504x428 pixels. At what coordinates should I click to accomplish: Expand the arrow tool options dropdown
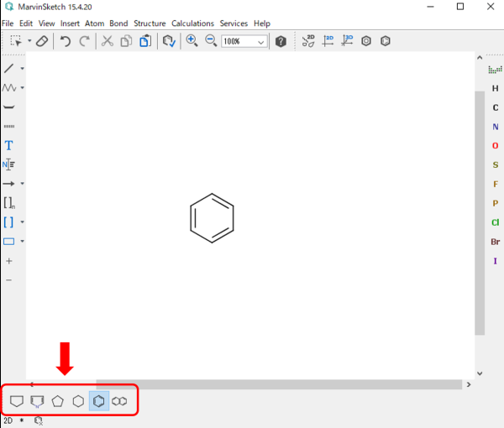coord(22,183)
